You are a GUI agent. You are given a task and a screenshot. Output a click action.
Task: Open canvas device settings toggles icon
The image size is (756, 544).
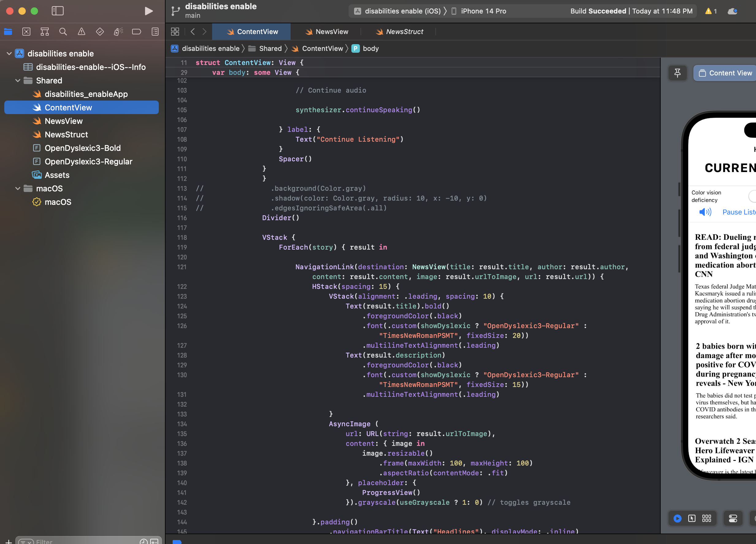click(x=733, y=518)
